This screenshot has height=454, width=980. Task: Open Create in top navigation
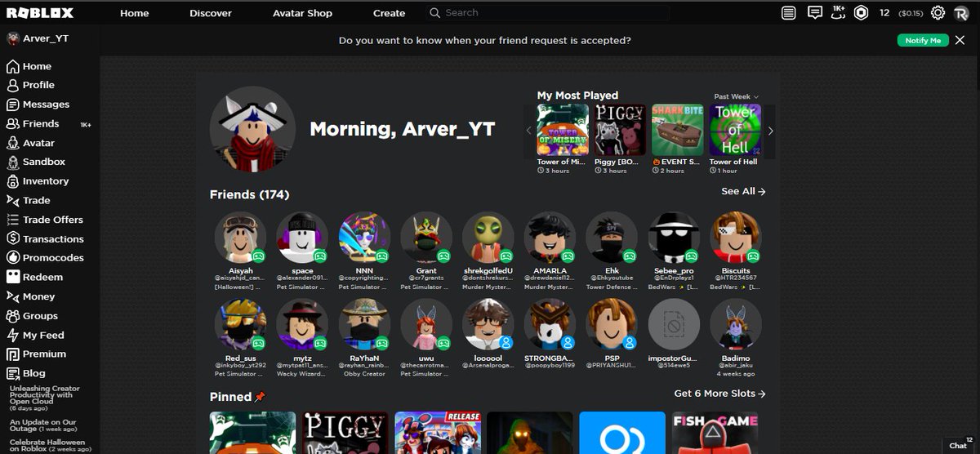tap(389, 13)
